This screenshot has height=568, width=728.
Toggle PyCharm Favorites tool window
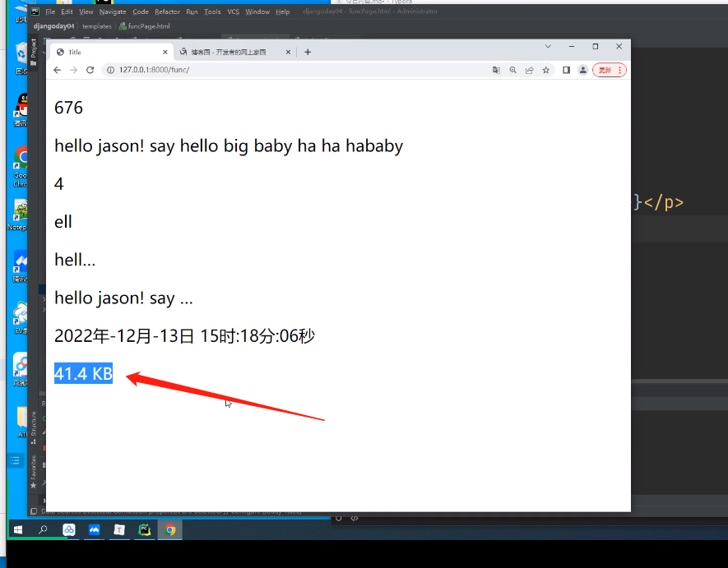pos(34,471)
